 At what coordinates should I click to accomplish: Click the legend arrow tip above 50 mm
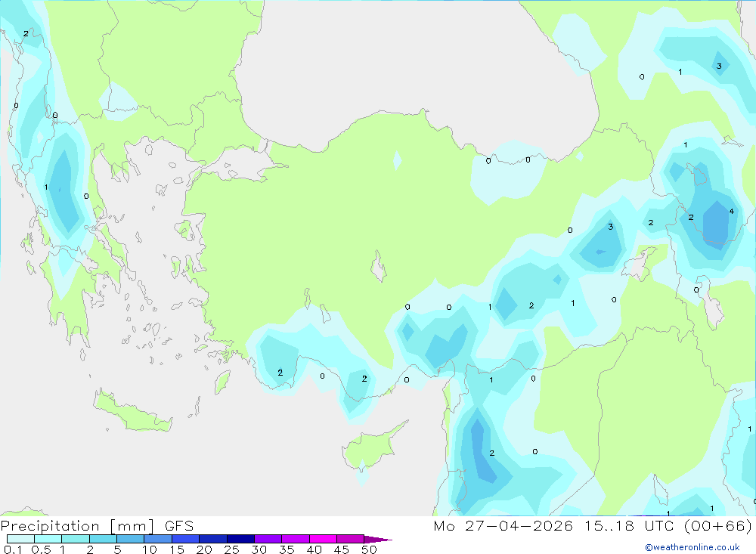click(x=378, y=540)
